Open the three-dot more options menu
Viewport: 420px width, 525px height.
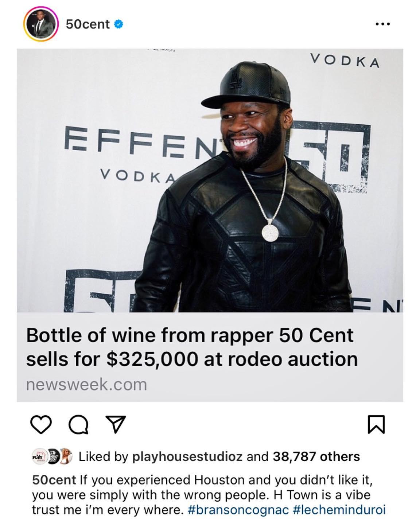pyautogui.click(x=382, y=24)
